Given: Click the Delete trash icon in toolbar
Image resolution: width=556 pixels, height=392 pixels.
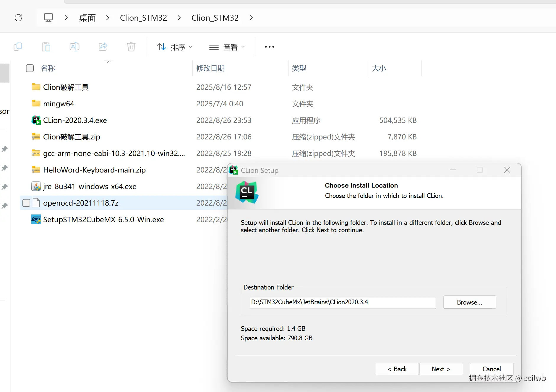Looking at the screenshot, I should (x=131, y=47).
